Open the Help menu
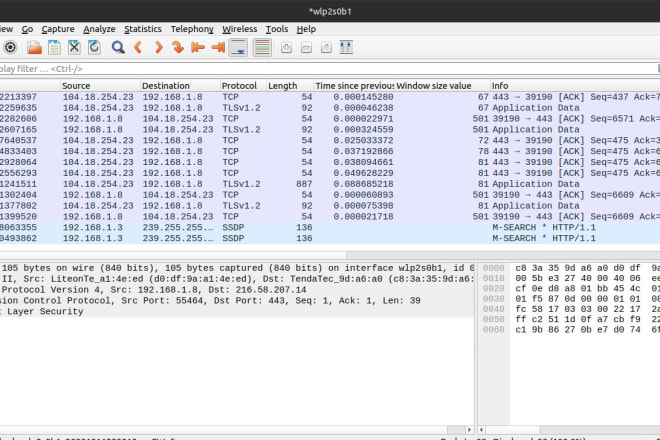The width and height of the screenshot is (660, 440). point(306,29)
